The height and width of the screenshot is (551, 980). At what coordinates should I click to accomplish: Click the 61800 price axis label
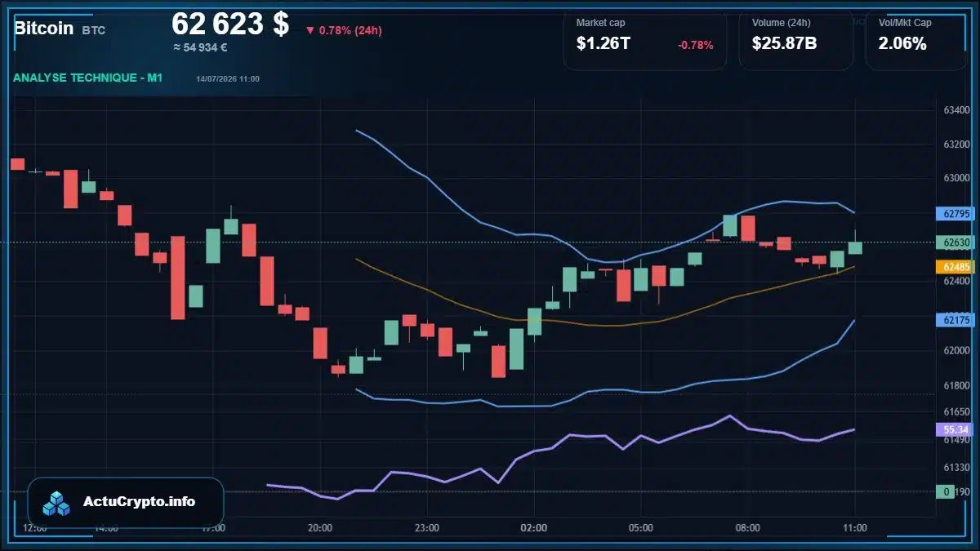(956, 385)
